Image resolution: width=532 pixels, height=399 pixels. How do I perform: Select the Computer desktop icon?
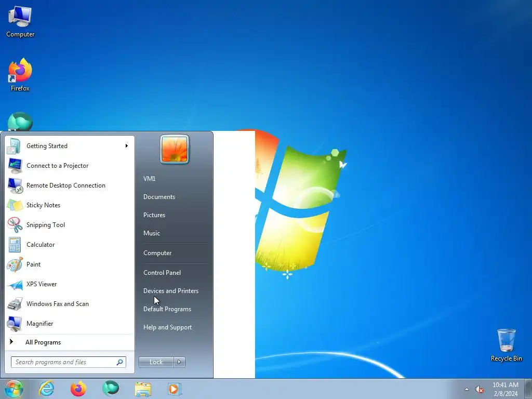tap(20, 22)
